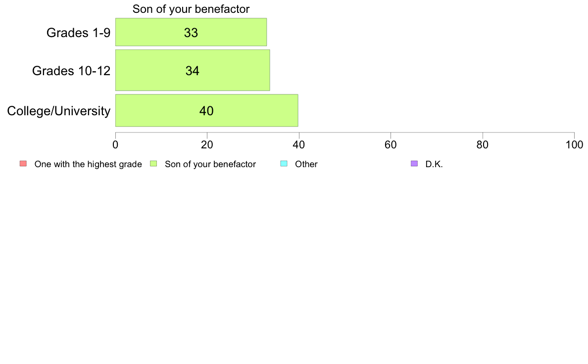The image size is (588, 364).
Task: Click the value 33 inside the bar
Action: [x=191, y=33]
